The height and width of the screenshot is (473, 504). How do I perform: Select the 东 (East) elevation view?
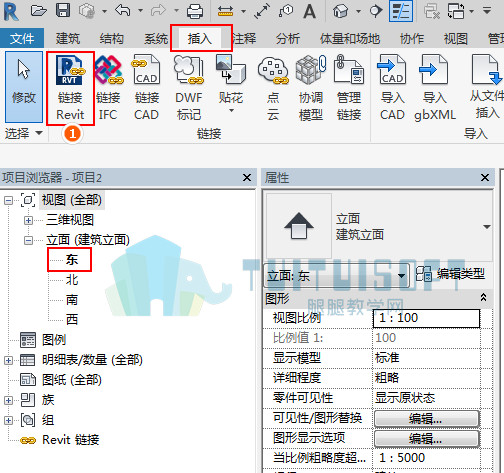pyautogui.click(x=72, y=259)
